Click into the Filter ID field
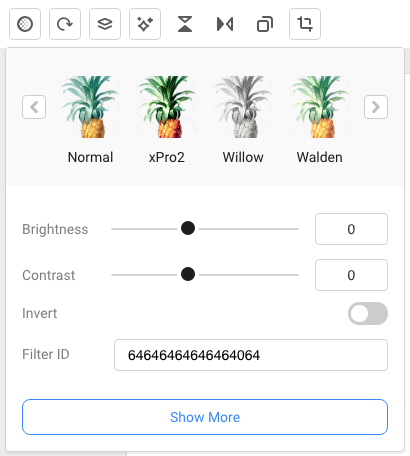The width and height of the screenshot is (410, 456). tap(251, 355)
